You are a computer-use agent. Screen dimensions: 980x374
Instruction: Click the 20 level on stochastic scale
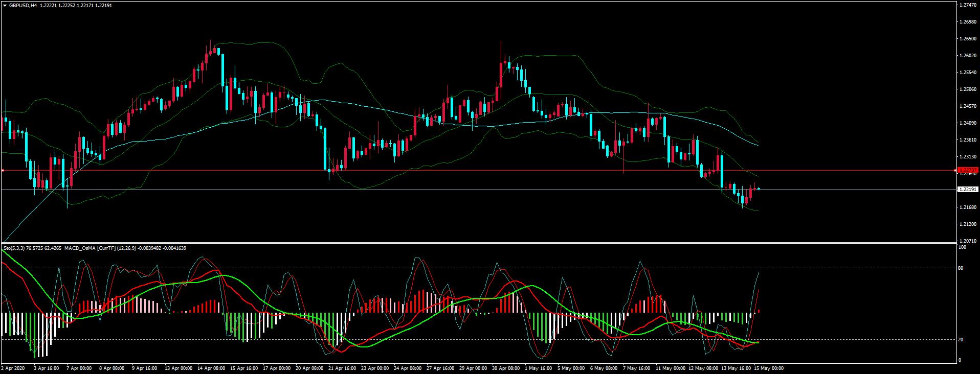[961, 339]
